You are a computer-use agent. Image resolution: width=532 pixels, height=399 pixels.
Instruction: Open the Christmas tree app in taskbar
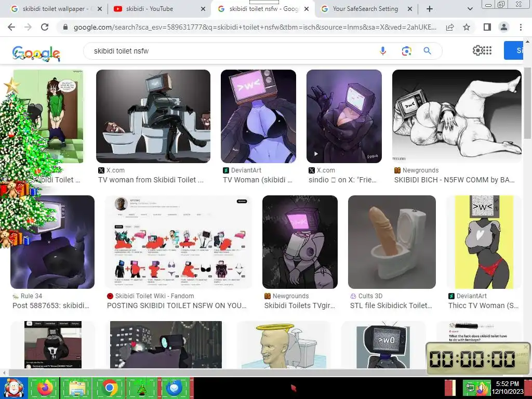click(141, 388)
